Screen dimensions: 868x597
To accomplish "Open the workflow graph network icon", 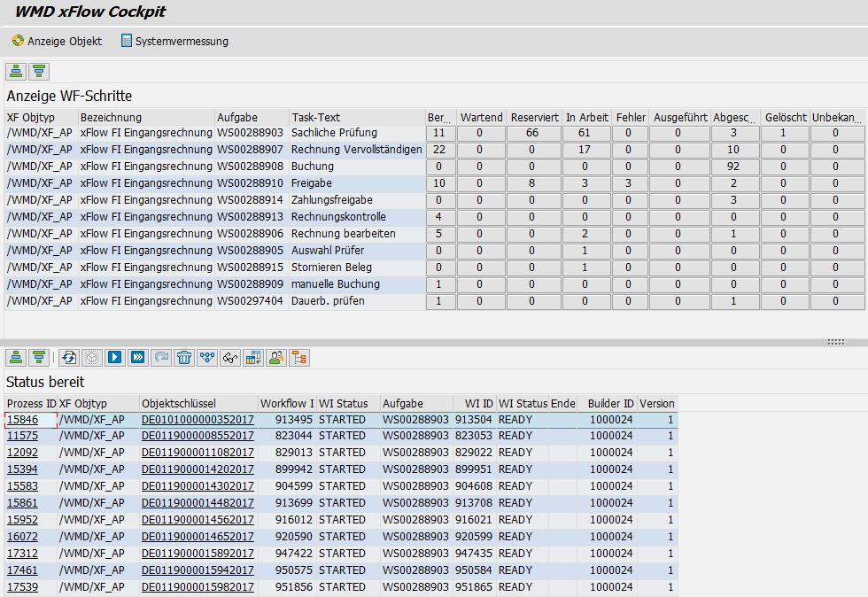I will (207, 358).
